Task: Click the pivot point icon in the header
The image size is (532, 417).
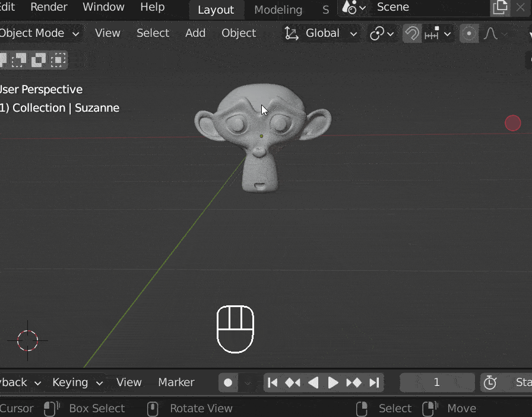Action: pos(378,33)
